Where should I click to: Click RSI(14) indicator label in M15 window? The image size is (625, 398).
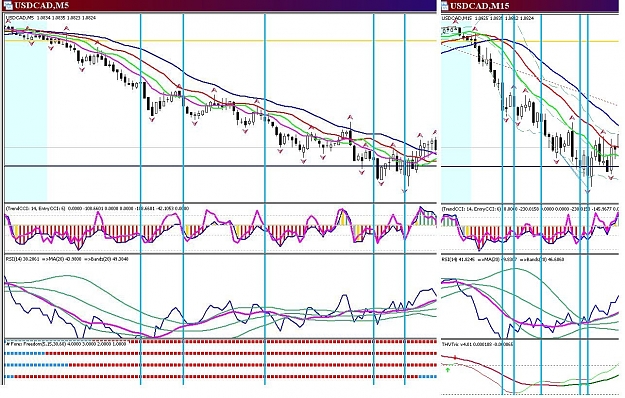(503, 259)
